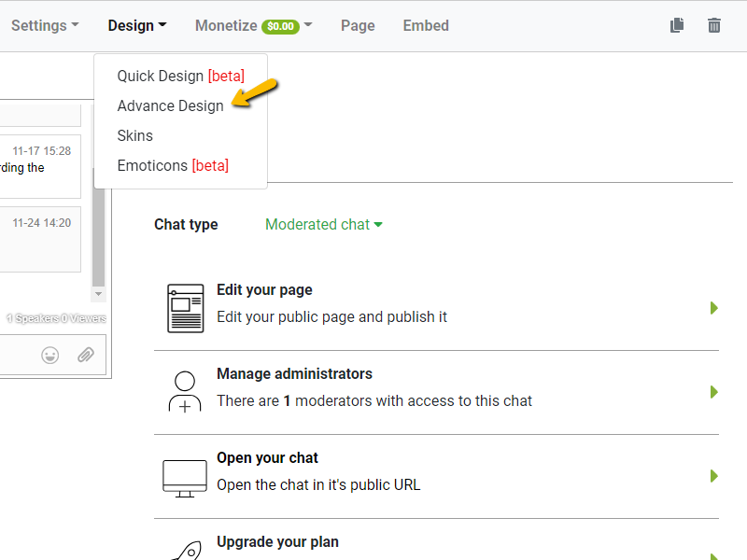This screenshot has height=560, width=747.
Task: Go to the Page tab
Action: point(358,26)
